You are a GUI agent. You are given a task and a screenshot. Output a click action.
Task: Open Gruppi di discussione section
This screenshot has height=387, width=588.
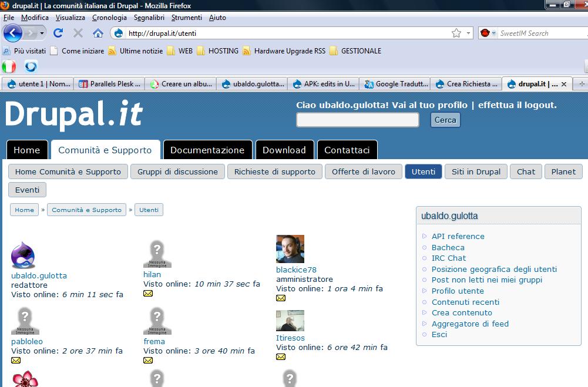pos(177,171)
